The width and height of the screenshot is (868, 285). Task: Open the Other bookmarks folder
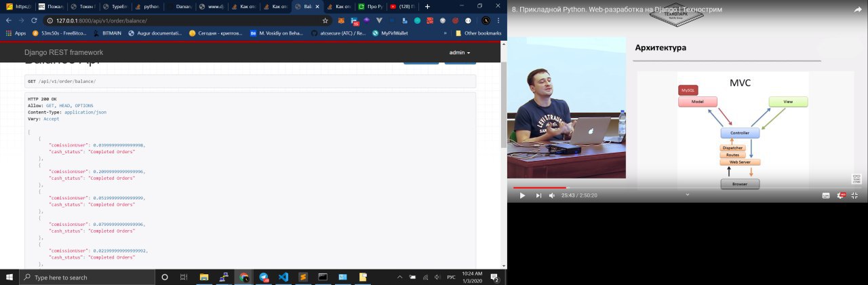479,33
